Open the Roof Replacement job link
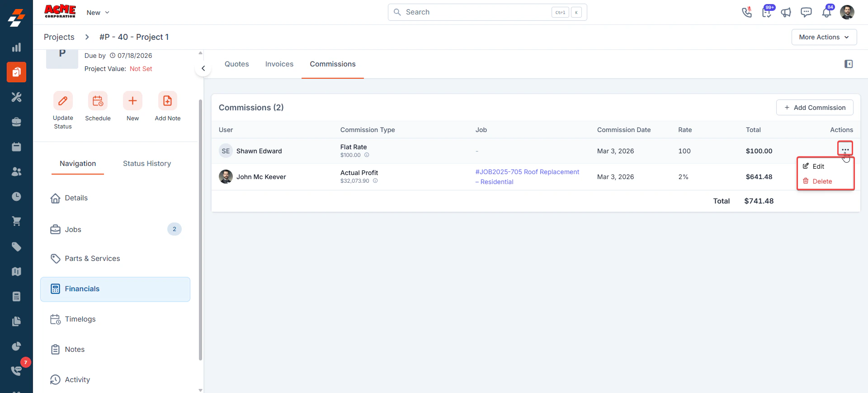The image size is (868, 393). pyautogui.click(x=527, y=177)
